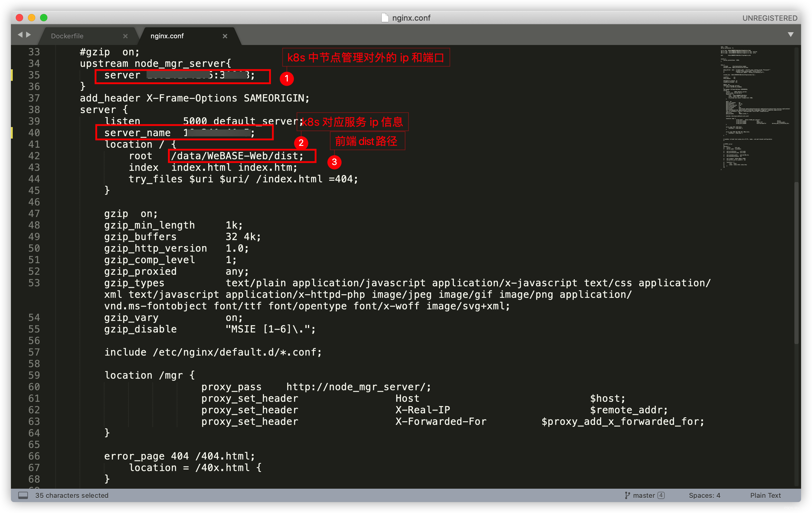Click line number 35 in the gutter
Image resolution: width=812 pixels, height=513 pixels.
(x=34, y=75)
